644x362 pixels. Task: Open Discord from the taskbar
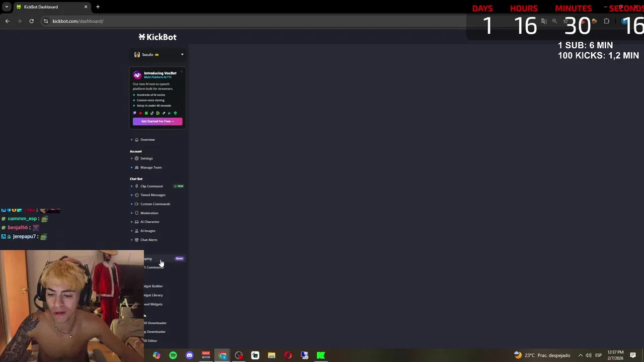(x=189, y=355)
